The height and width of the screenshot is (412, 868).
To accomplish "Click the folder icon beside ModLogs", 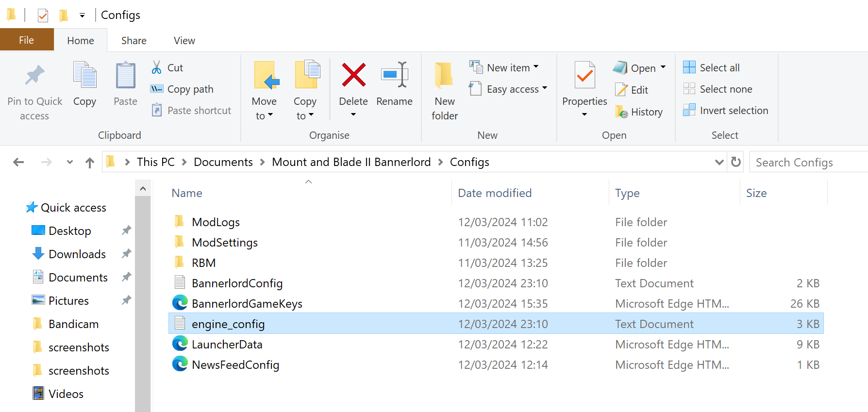I will [x=180, y=221].
